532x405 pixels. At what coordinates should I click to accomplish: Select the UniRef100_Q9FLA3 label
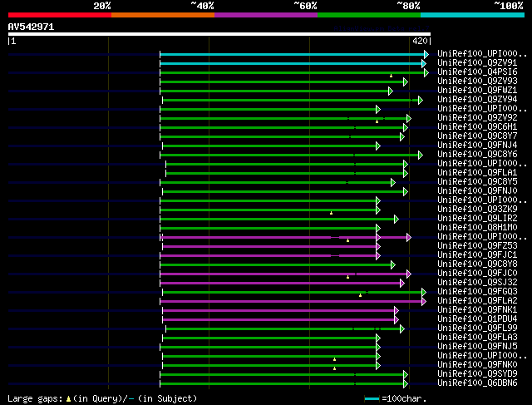(477, 338)
